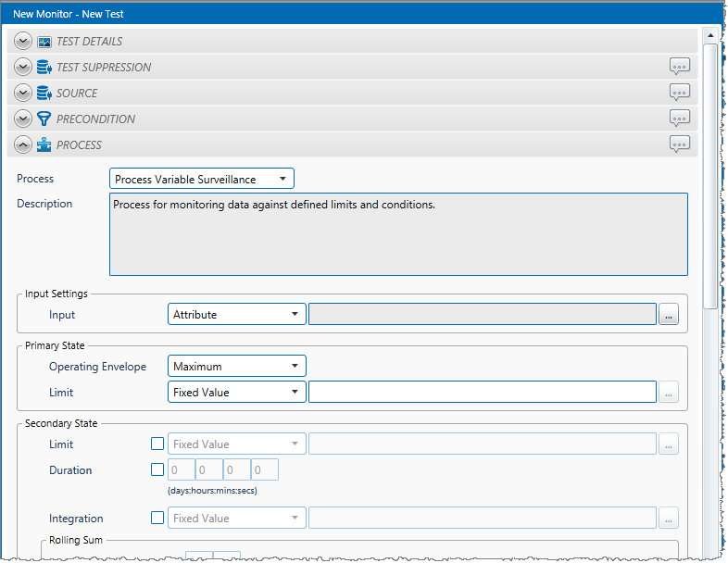Image resolution: width=728 pixels, height=563 pixels.
Task: Click the Source database icon
Action: pyautogui.click(x=44, y=93)
